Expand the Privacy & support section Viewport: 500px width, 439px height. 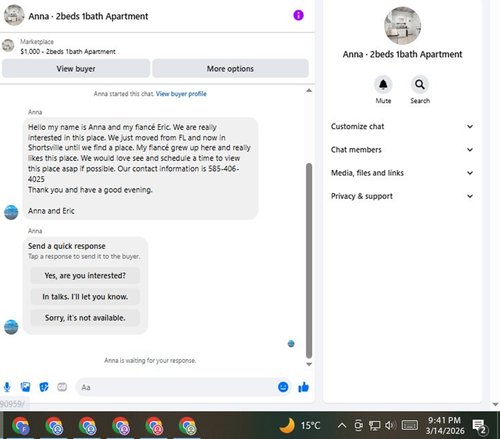pos(402,196)
